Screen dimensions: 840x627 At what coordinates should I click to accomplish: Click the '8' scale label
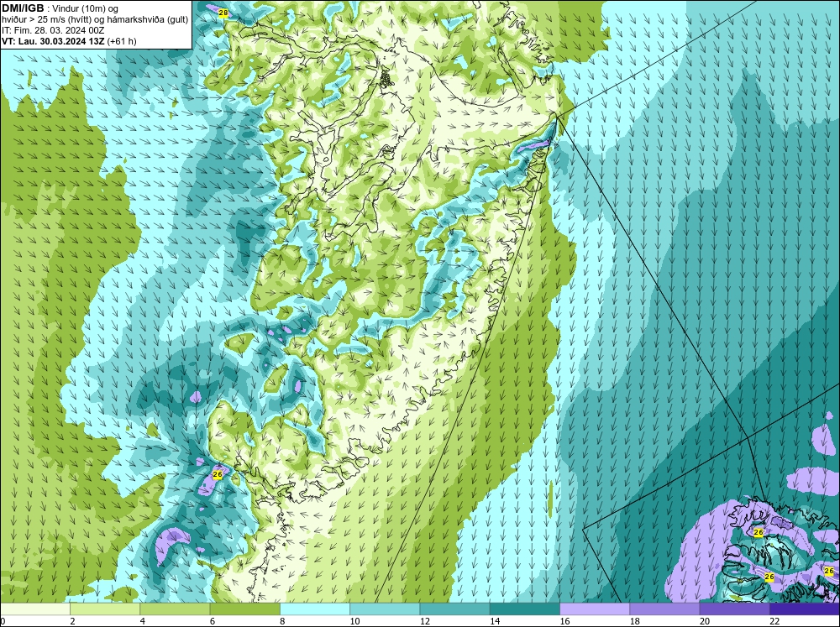point(283,621)
